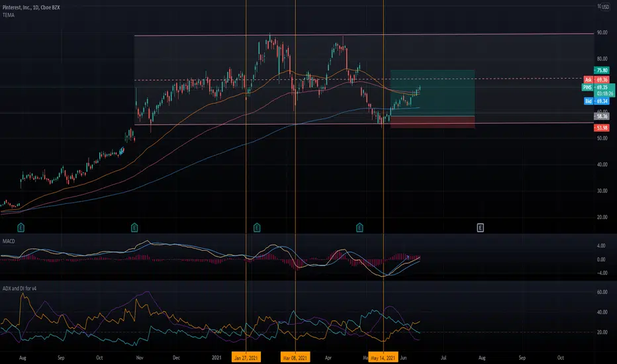Open the earnings marker near August 2020
Screen dimensions: 617x364
click(21, 228)
